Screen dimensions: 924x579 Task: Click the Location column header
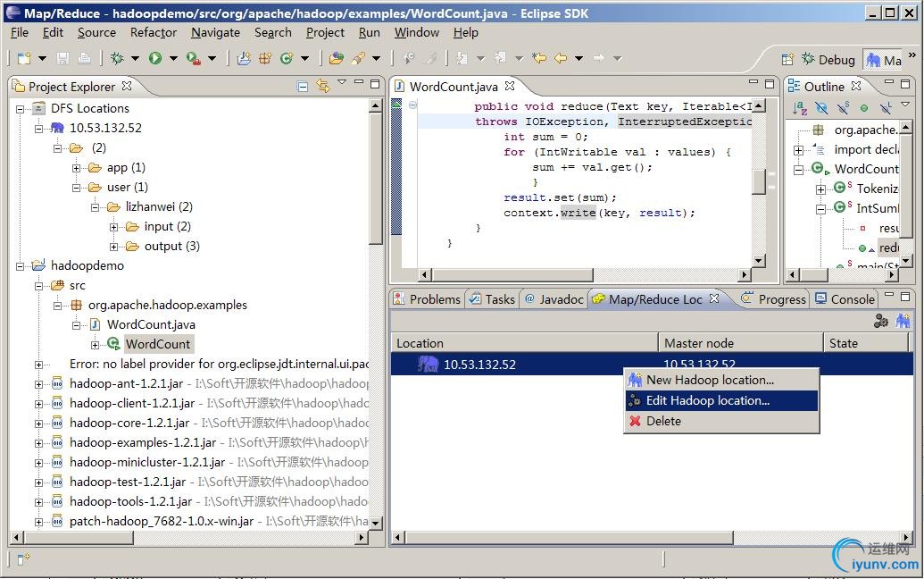click(x=524, y=343)
